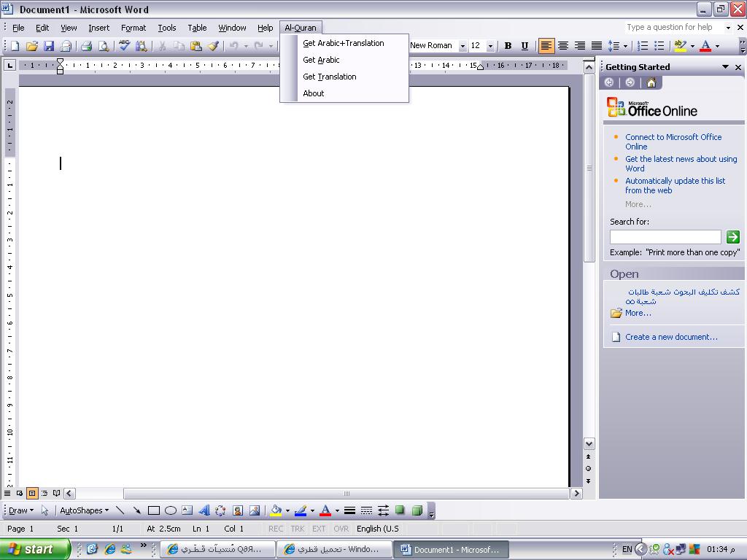747x560 pixels.
Task: Open the AutoShapes dropdown
Action: (85, 510)
